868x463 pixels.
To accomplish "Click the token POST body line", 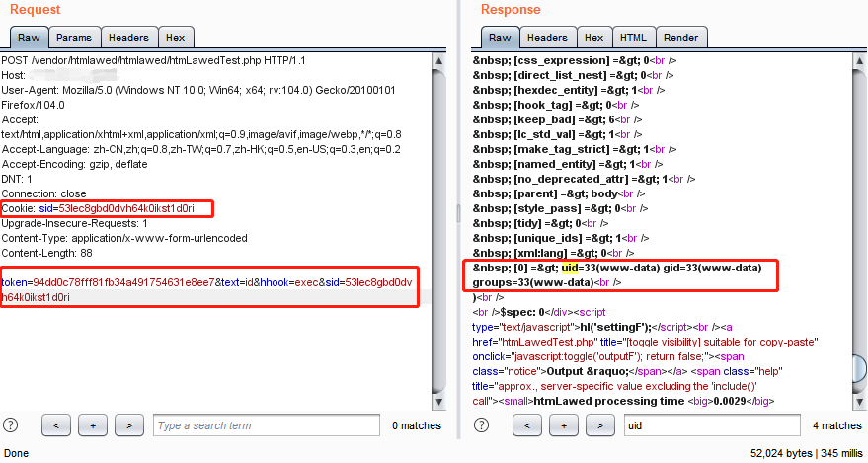I will pyautogui.click(x=206, y=290).
